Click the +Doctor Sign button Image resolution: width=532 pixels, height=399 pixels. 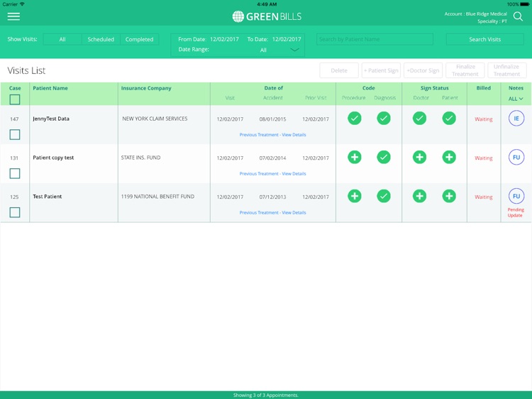pos(423,70)
